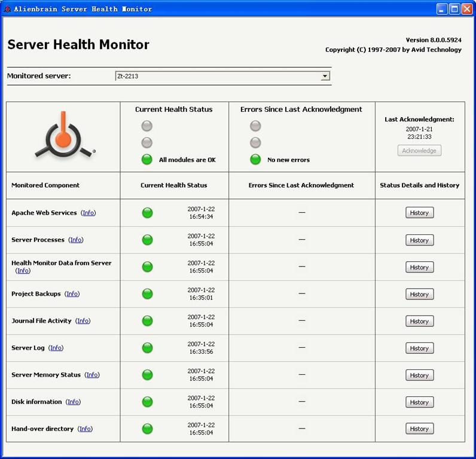Click the top gray light under Current Health Status

147,126
